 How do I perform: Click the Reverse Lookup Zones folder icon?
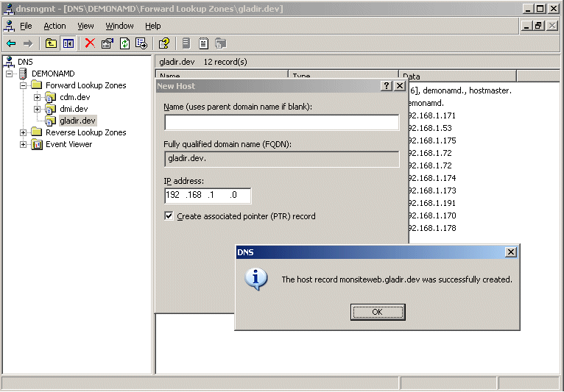(37, 132)
